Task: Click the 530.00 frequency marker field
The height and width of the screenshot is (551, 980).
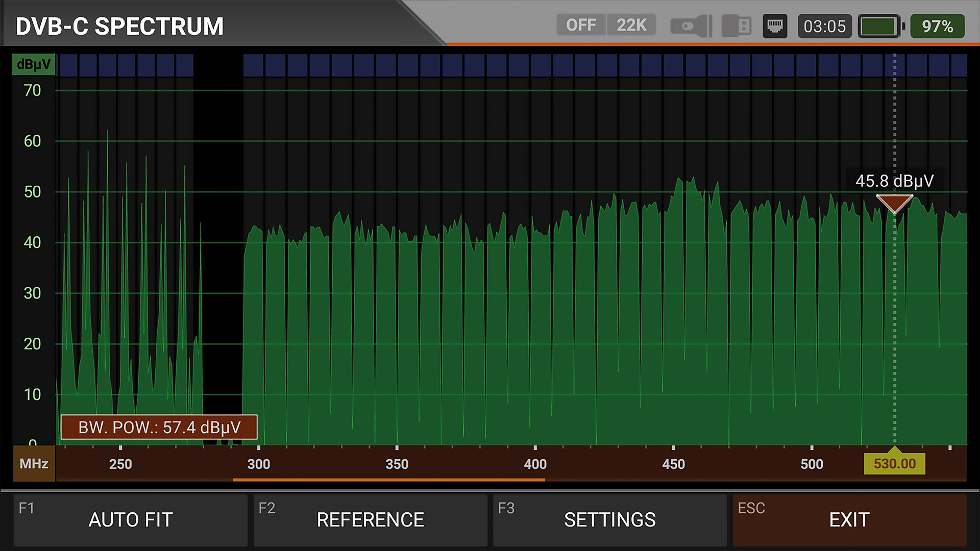Action: coord(894,464)
